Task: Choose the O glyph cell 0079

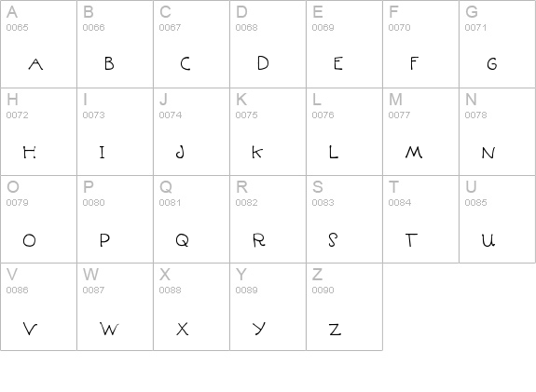Action: 38,219
